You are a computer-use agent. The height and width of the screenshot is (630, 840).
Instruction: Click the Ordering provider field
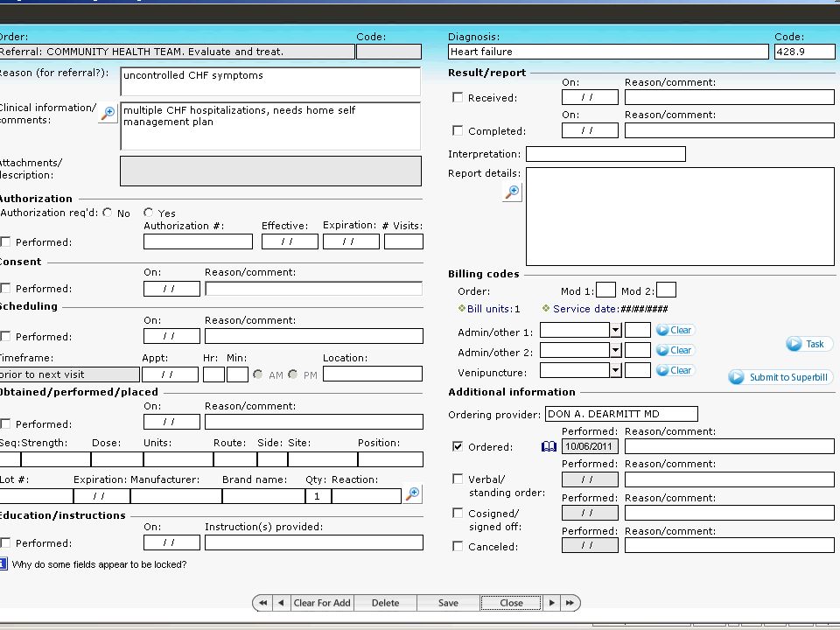tap(621, 414)
